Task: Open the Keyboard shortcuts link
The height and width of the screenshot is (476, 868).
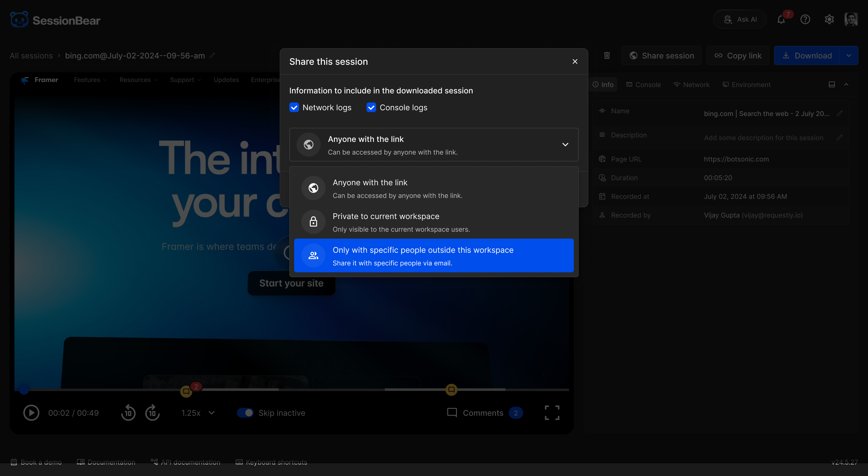Action: point(271,462)
